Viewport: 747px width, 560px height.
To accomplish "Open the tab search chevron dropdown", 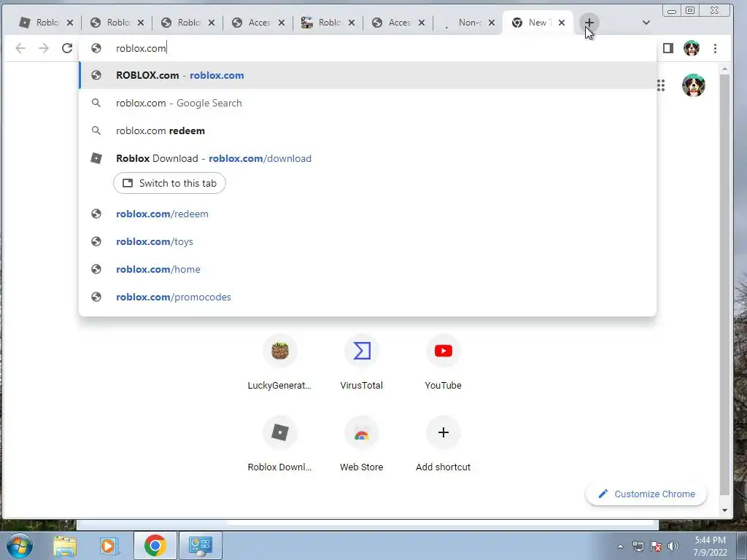I will point(646,23).
